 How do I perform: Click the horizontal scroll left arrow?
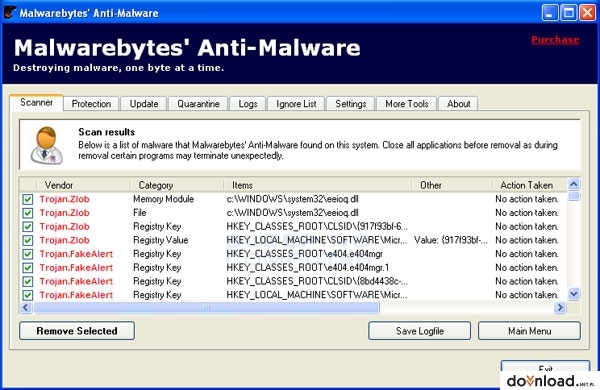[26, 307]
